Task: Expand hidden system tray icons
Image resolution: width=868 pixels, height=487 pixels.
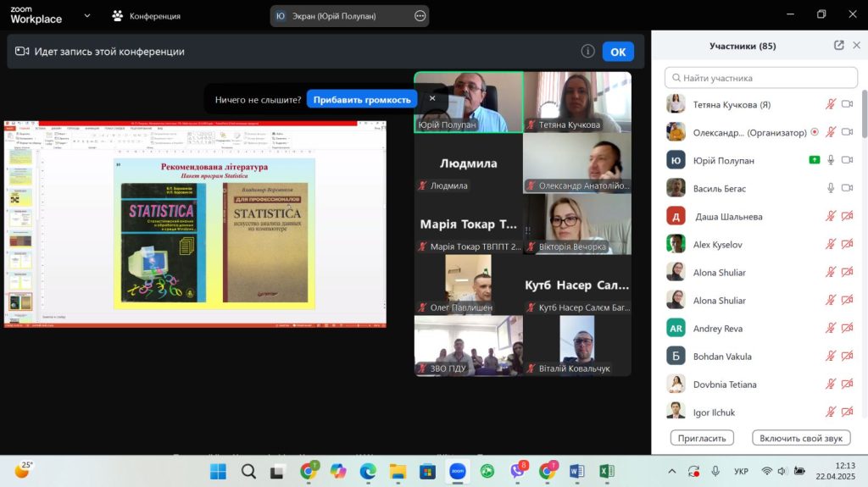Action: point(672,471)
